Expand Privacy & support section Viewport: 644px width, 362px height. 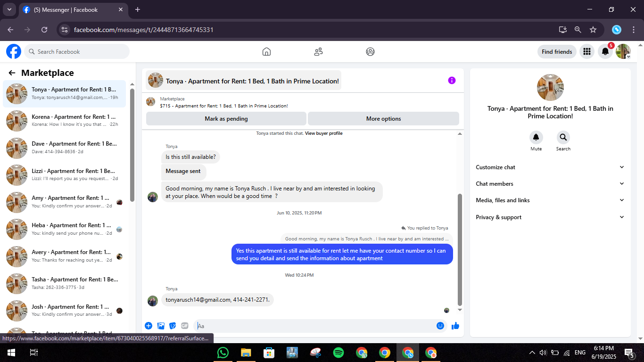pos(550,217)
